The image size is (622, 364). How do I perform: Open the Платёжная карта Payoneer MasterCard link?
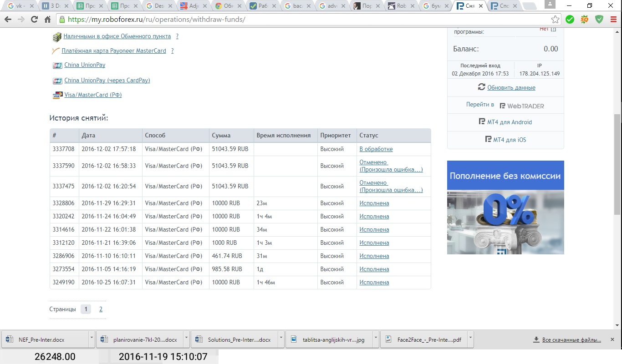[x=114, y=51]
